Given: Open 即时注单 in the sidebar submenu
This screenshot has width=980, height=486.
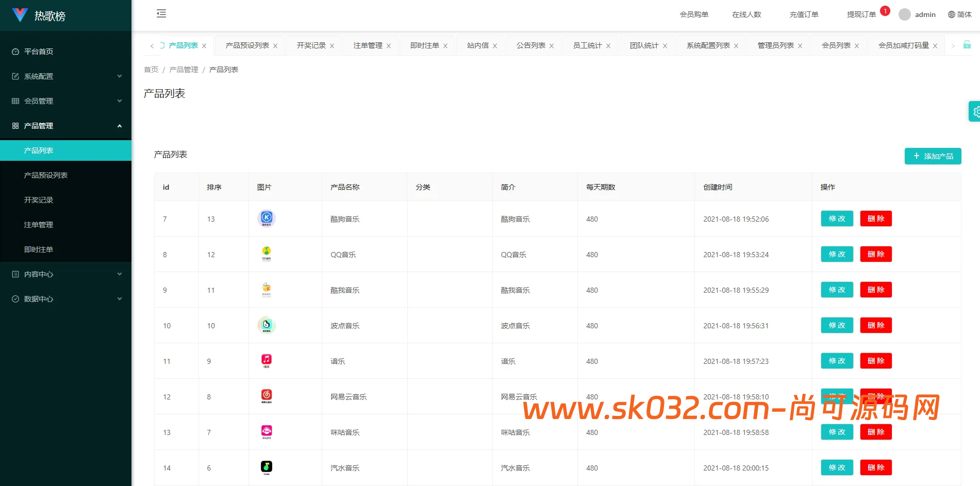Looking at the screenshot, I should click(x=65, y=249).
